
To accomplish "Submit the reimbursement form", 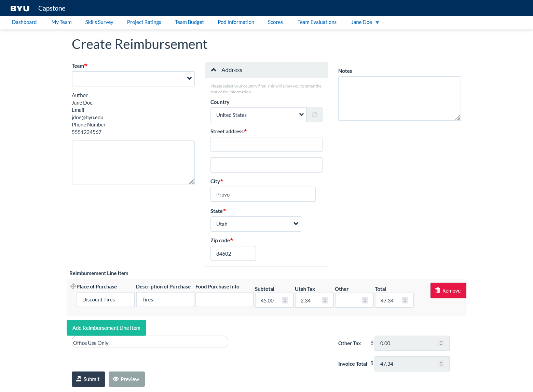I will click(88, 379).
